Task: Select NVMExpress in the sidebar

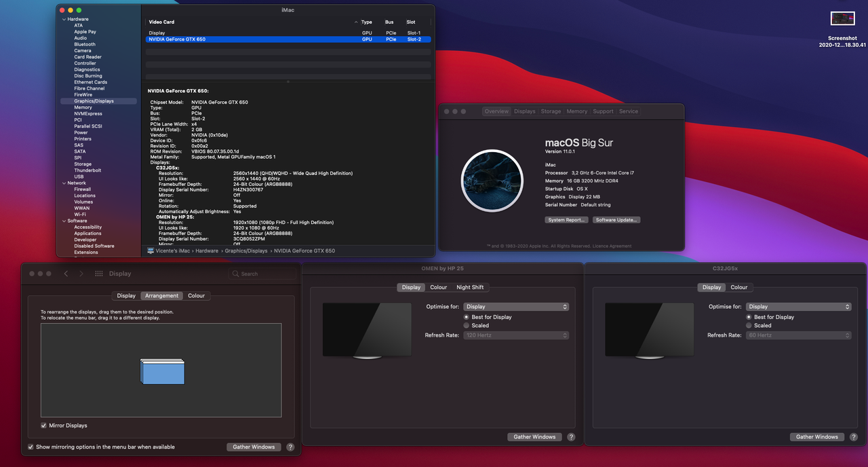Action: (88, 113)
